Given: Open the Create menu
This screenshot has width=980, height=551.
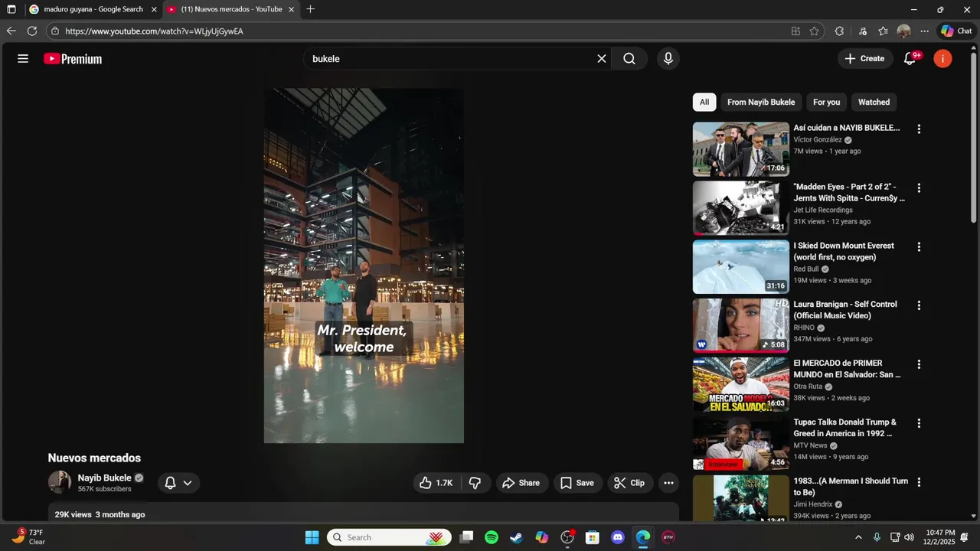Looking at the screenshot, I should (865, 59).
